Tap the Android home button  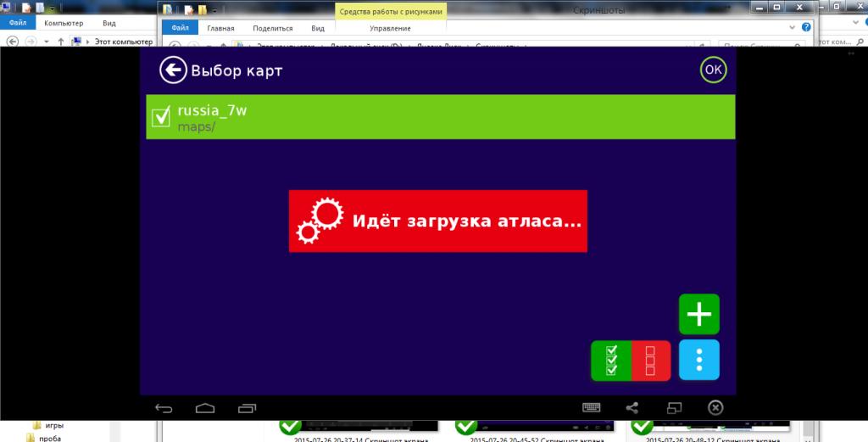[x=205, y=407]
